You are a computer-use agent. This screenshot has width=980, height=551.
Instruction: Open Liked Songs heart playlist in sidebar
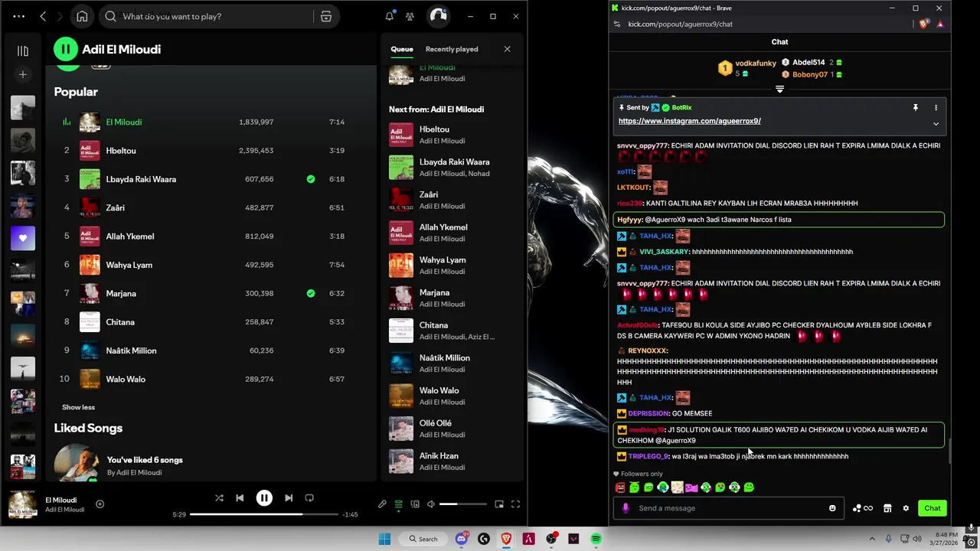(x=23, y=238)
